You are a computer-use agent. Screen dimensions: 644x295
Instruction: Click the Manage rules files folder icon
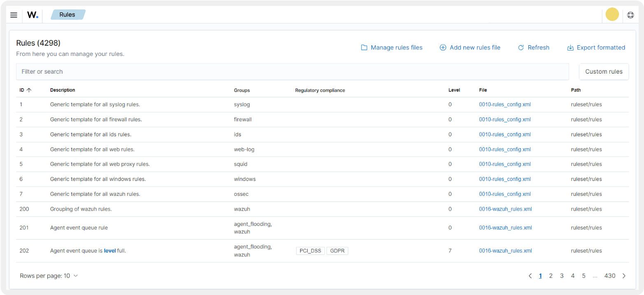pos(364,47)
